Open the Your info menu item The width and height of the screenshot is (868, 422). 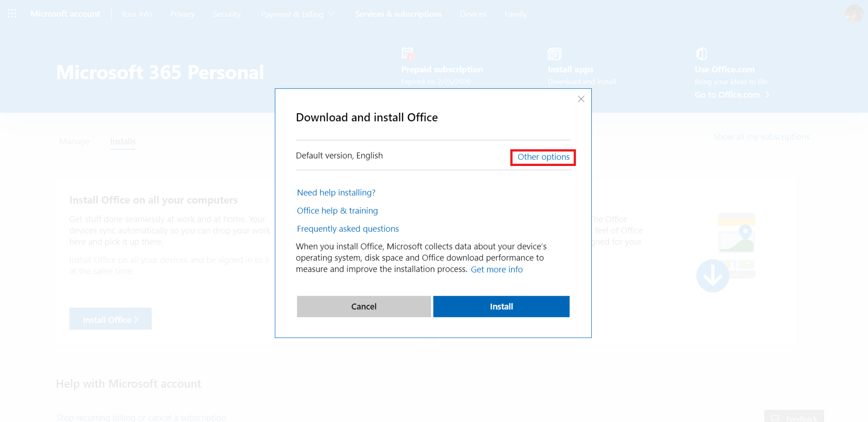[x=136, y=14]
